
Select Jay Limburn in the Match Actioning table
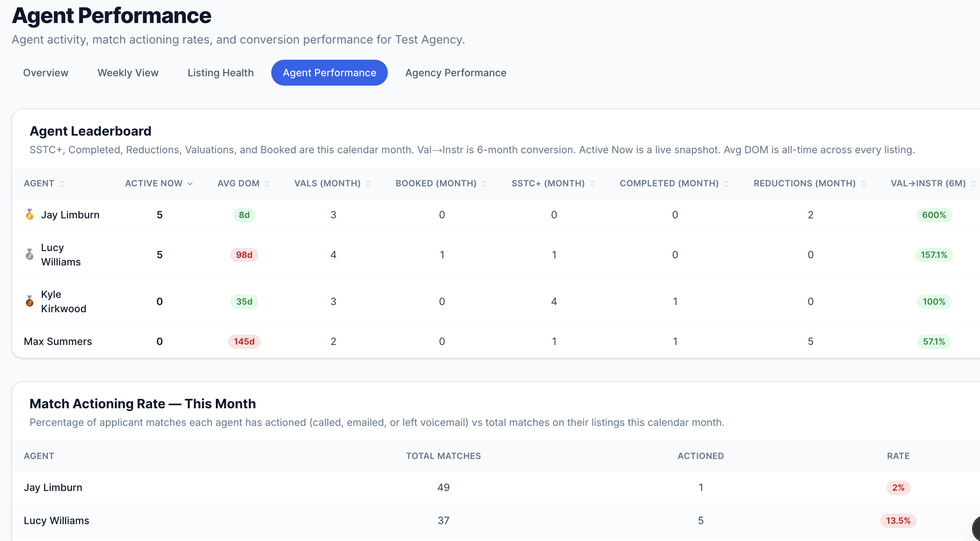click(x=53, y=487)
